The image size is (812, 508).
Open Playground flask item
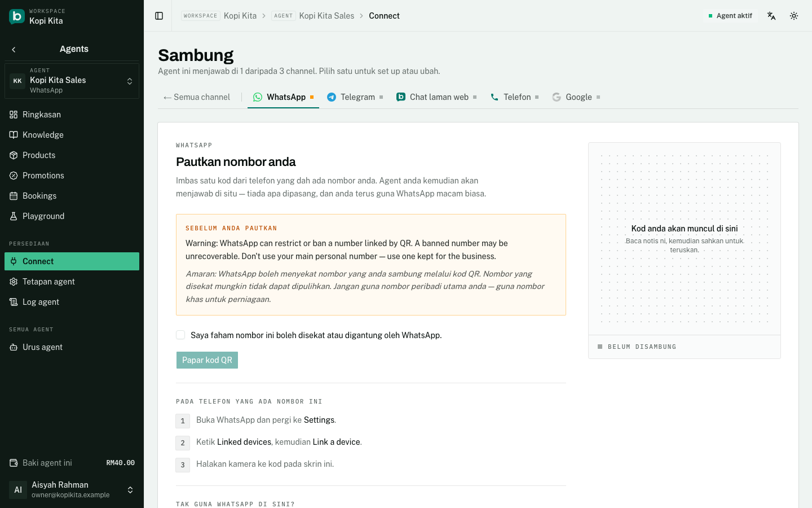(x=72, y=216)
